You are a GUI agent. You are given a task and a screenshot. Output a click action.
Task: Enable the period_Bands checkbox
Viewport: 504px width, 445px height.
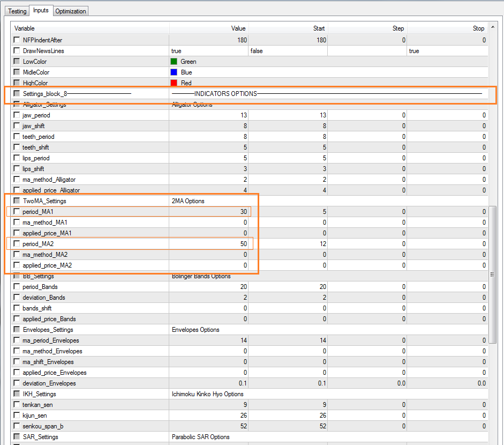[x=17, y=286]
